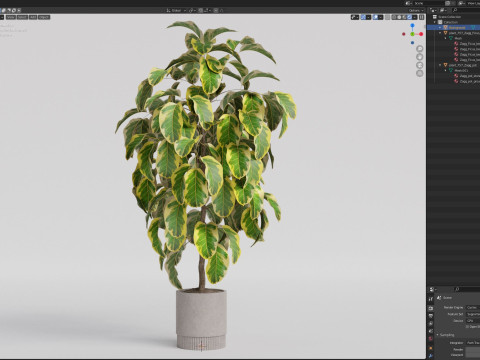
Task: Click the properties search field
Action: (467, 289)
